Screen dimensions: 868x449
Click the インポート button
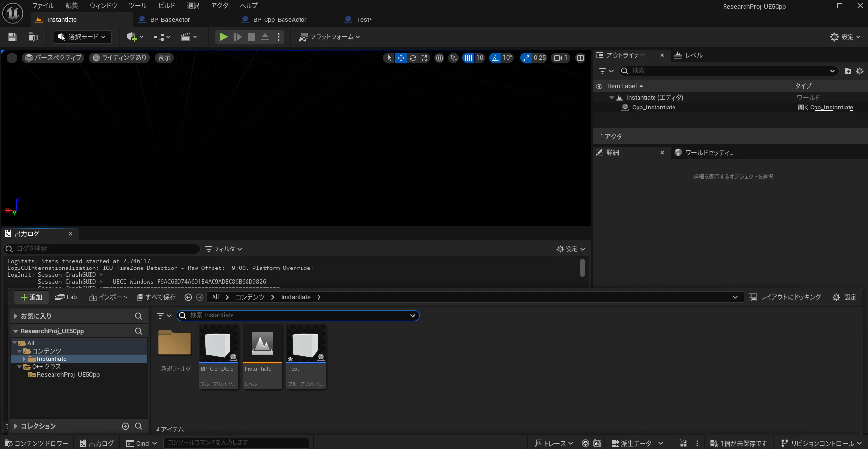[108, 297]
